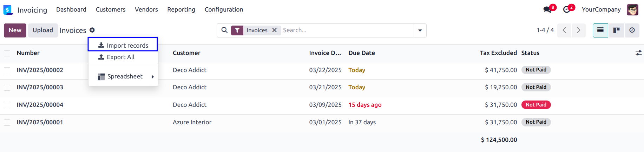644x152 pixels.
Task: Click the Invoices filter facet label
Action: click(x=257, y=30)
